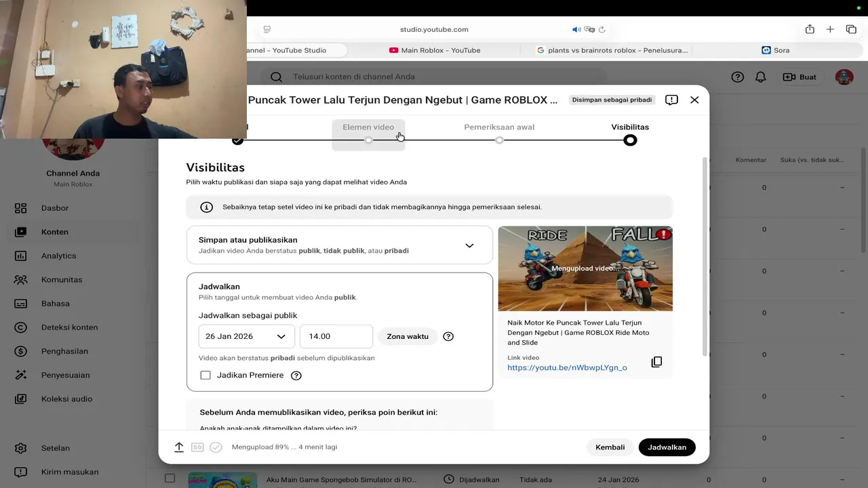Open a new browser tab with plus

click(830, 29)
